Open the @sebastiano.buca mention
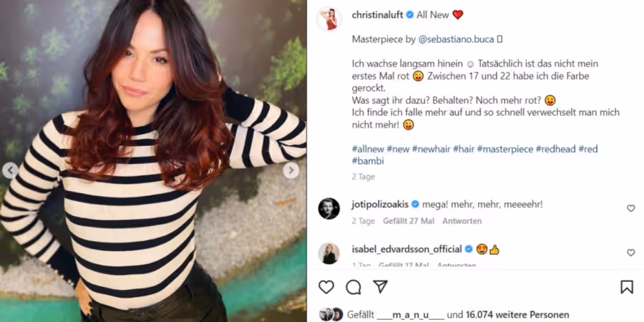 tap(457, 39)
